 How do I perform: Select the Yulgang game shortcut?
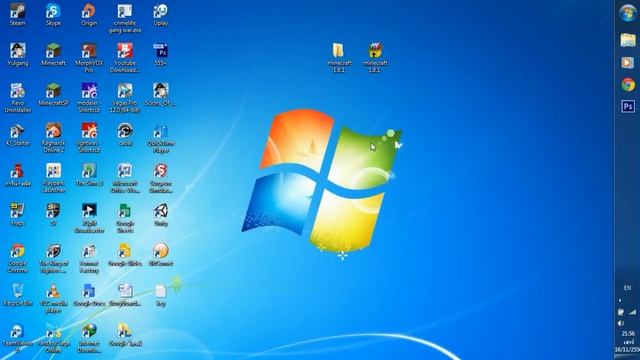[x=18, y=54]
